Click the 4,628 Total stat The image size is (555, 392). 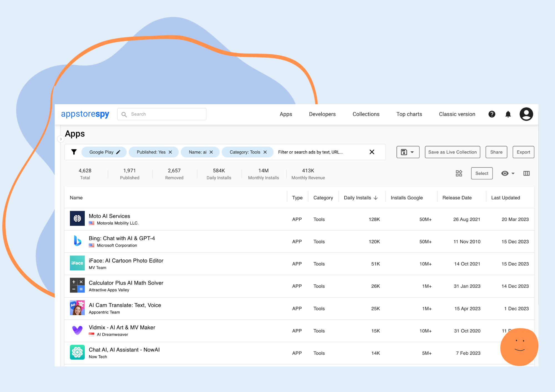pos(85,174)
